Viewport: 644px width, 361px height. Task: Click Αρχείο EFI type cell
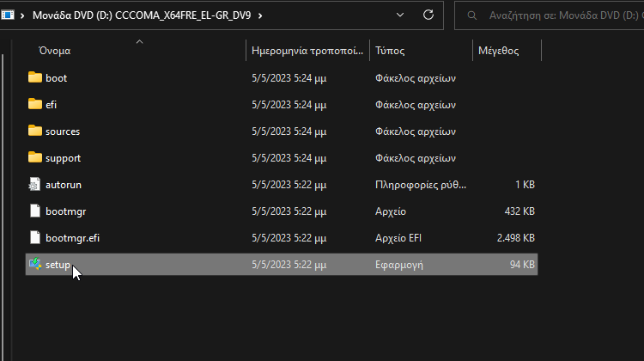coord(398,238)
